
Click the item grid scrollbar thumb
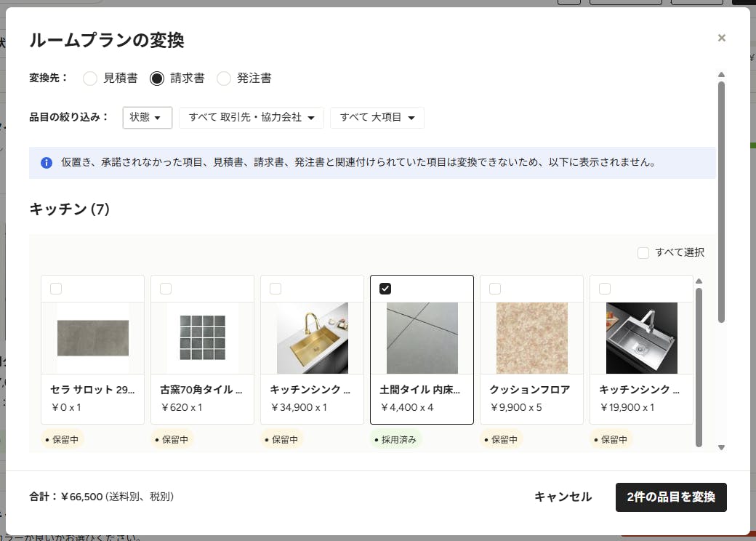[699, 367]
